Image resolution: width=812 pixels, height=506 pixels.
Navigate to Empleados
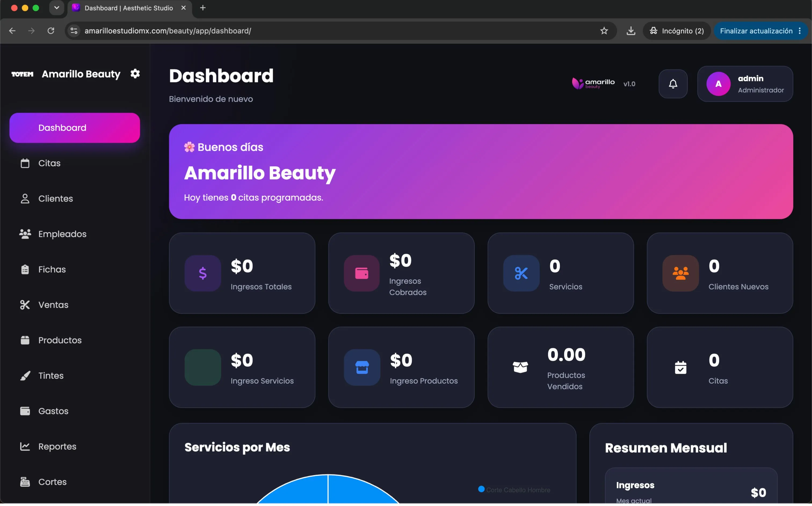tap(75, 234)
